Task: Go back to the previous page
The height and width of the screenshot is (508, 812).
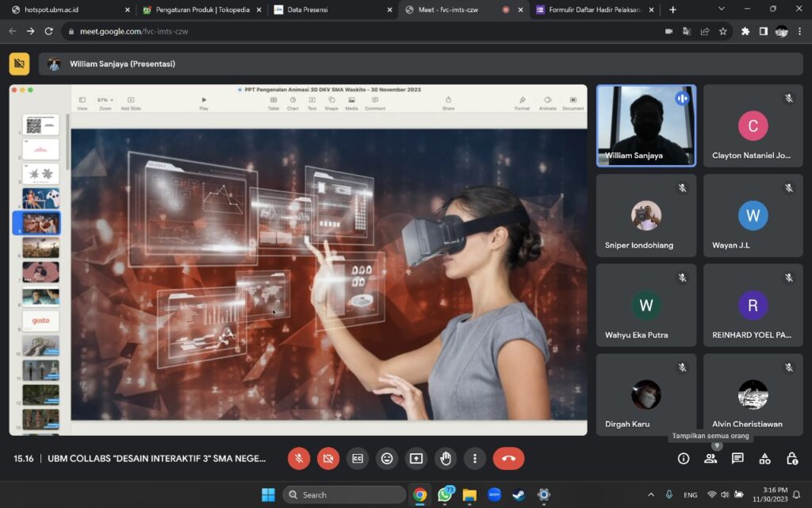Action: (13, 31)
